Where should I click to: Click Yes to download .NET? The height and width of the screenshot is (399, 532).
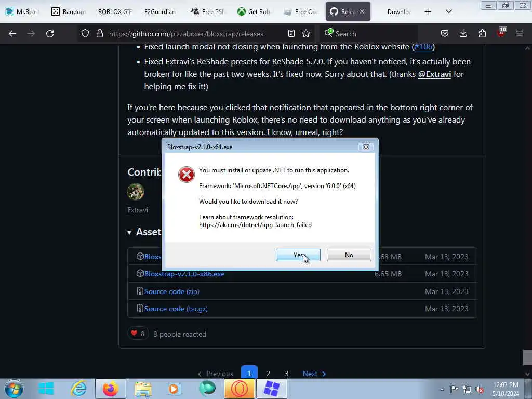coord(298,255)
